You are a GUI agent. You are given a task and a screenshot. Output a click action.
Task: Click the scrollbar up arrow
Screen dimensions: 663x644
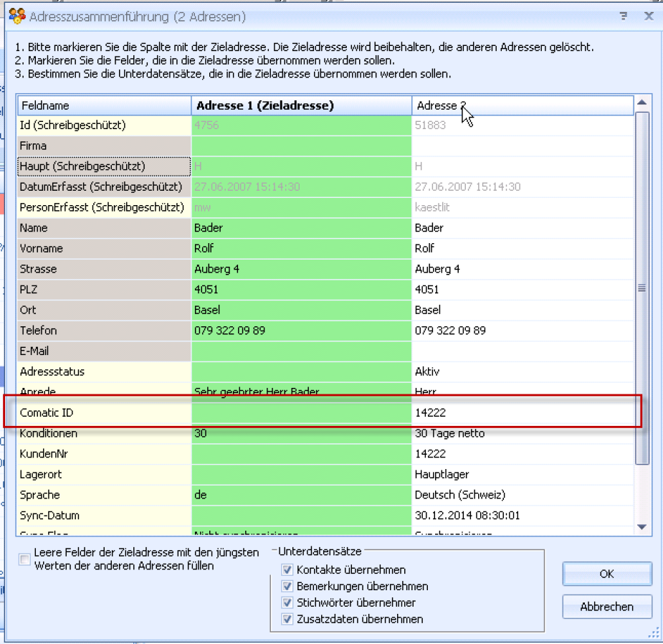point(642,103)
